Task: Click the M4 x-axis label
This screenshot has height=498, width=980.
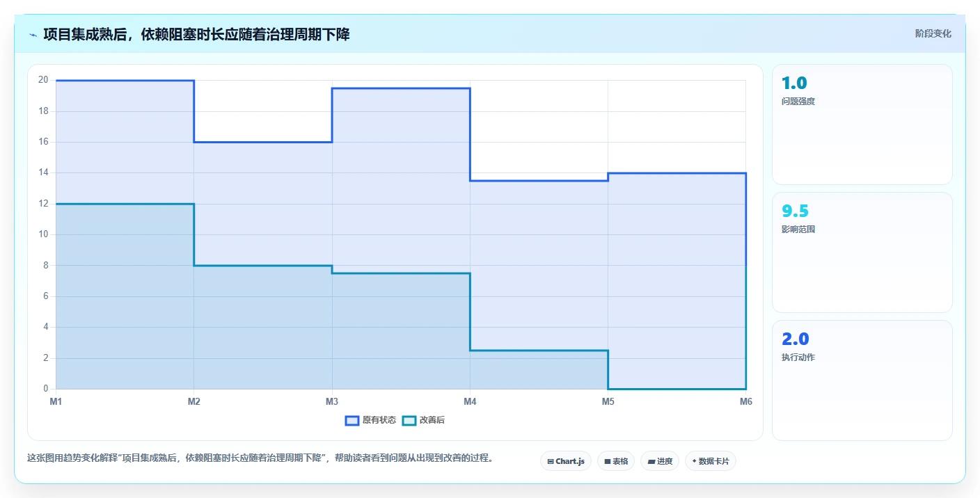Action: (x=470, y=401)
